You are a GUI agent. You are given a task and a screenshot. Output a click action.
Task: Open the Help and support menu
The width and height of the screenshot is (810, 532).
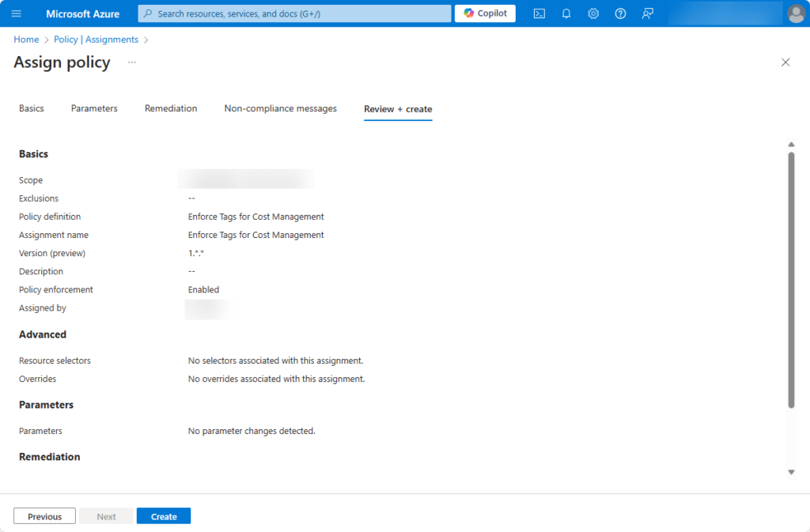(619, 13)
